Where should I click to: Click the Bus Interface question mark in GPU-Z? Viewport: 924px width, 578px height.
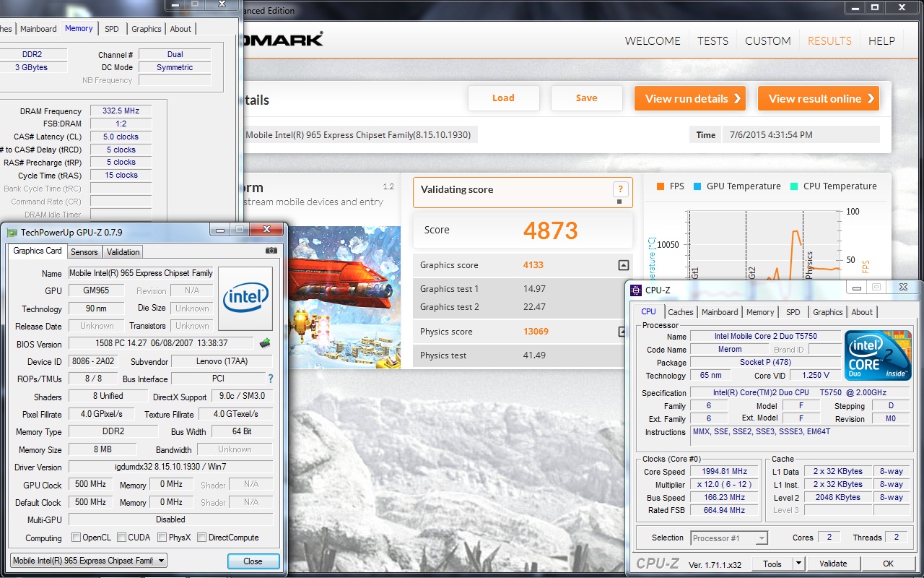[271, 379]
